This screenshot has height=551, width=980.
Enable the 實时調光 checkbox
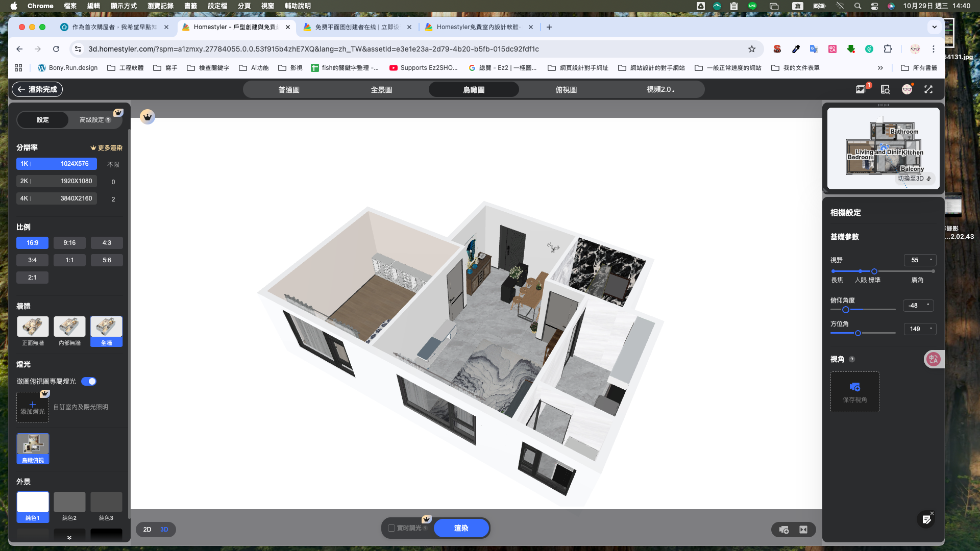coord(391,528)
